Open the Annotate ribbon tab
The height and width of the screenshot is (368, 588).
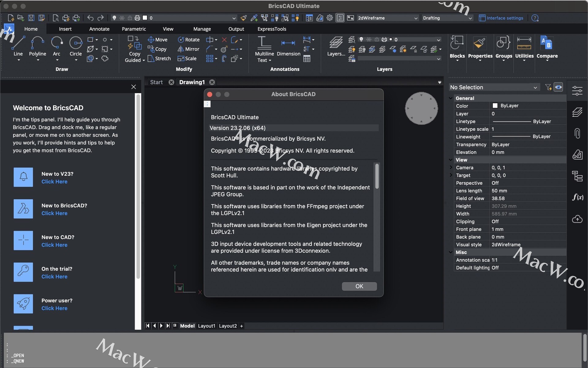(99, 29)
